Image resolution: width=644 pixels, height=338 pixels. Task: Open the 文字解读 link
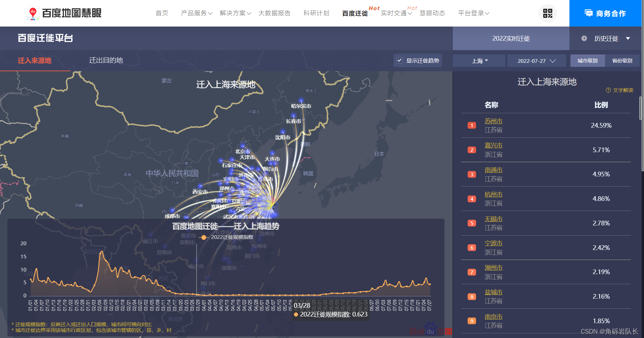tap(623, 90)
